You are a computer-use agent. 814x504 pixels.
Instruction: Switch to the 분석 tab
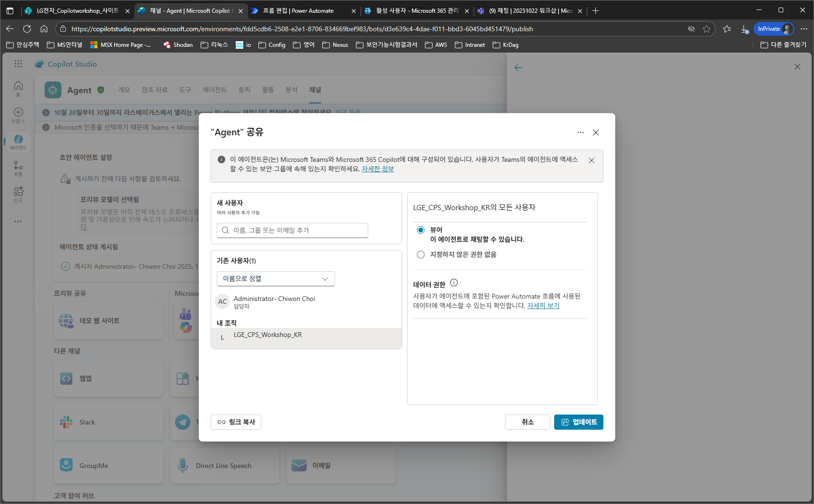tap(292, 90)
